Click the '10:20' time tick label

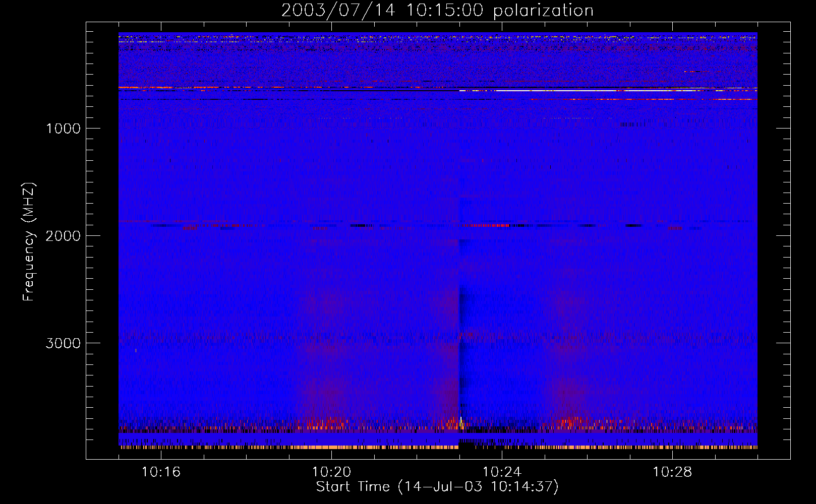[331, 472]
